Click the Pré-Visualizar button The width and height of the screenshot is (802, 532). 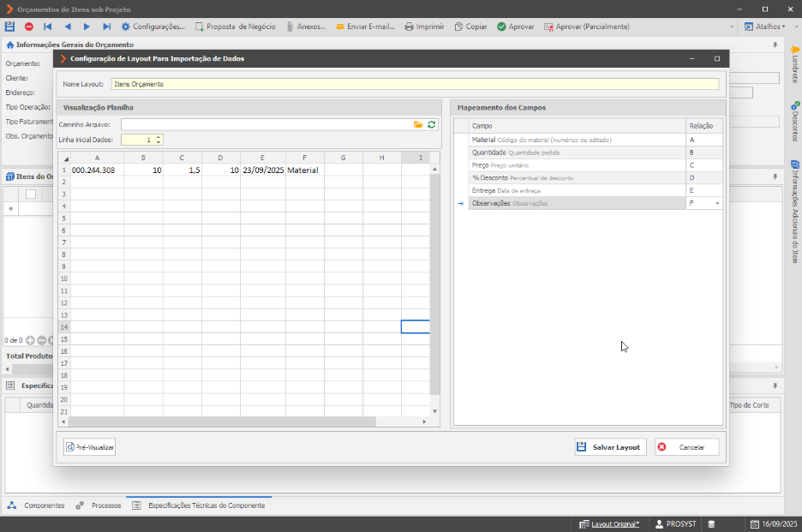pos(89,447)
